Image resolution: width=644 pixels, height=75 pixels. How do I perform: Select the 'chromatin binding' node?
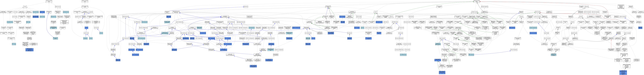(36, 12)
